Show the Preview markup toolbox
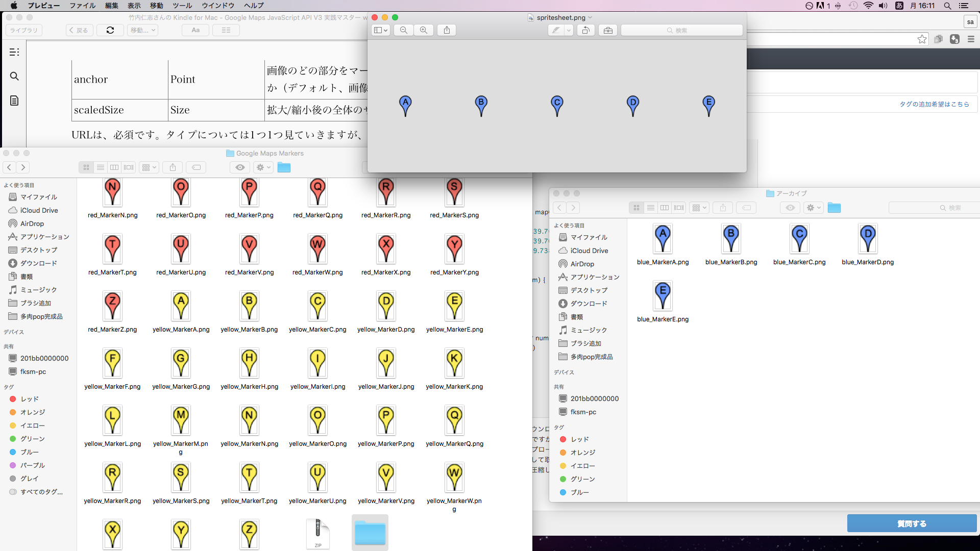The width and height of the screenshot is (980, 551). (x=608, y=30)
